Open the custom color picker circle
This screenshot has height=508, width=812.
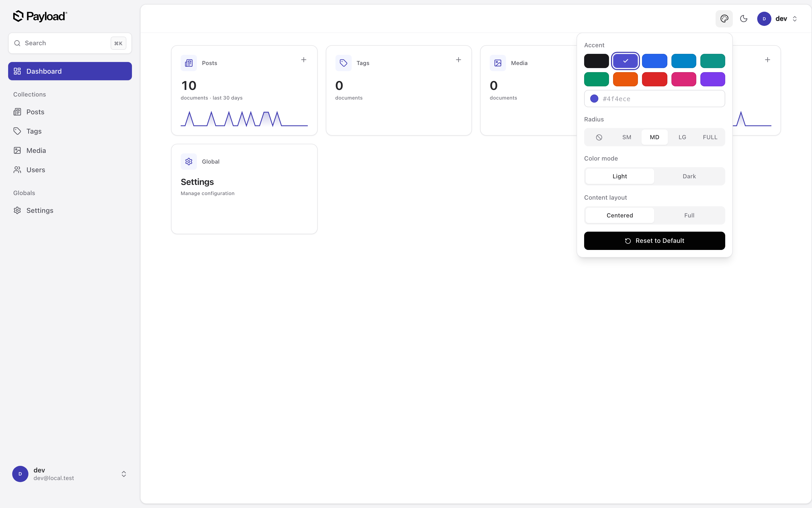point(594,99)
